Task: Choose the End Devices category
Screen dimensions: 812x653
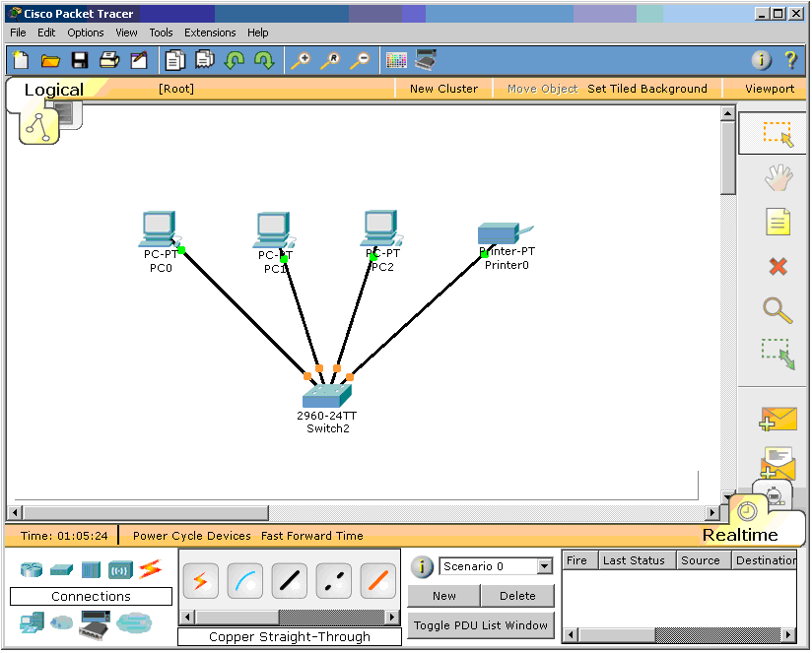Action: click(33, 623)
